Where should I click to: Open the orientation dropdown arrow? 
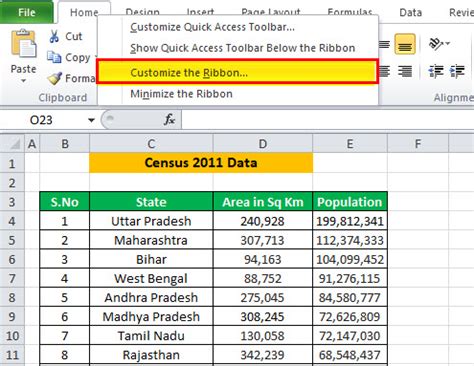click(447, 43)
